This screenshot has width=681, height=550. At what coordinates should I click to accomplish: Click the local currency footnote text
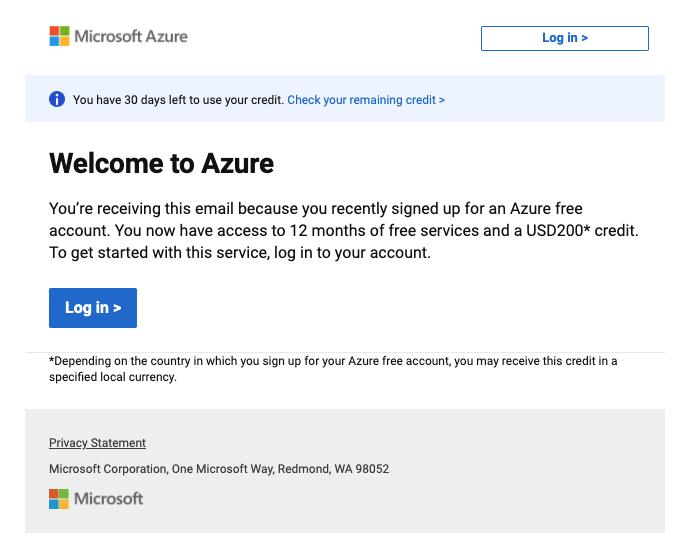[x=333, y=369]
